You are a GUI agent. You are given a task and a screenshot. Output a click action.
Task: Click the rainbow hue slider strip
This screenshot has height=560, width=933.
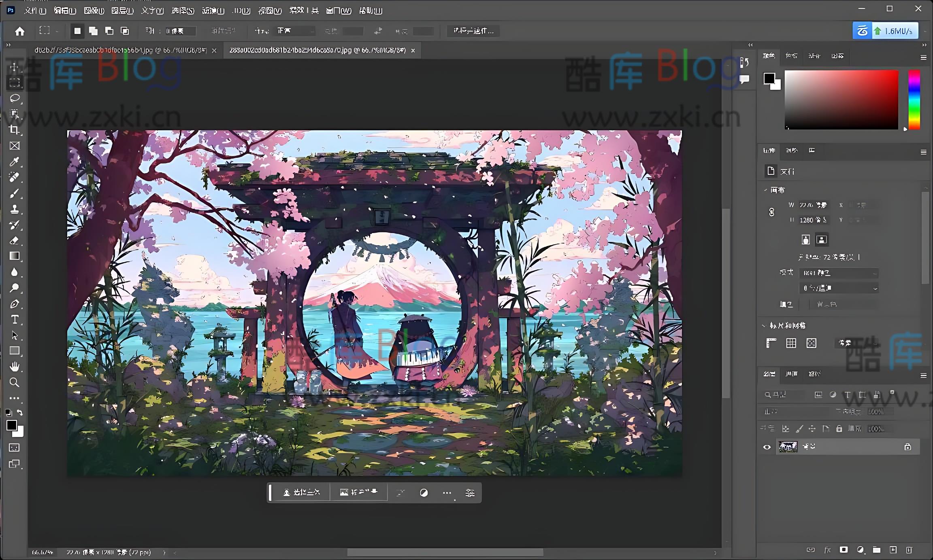[x=914, y=100]
